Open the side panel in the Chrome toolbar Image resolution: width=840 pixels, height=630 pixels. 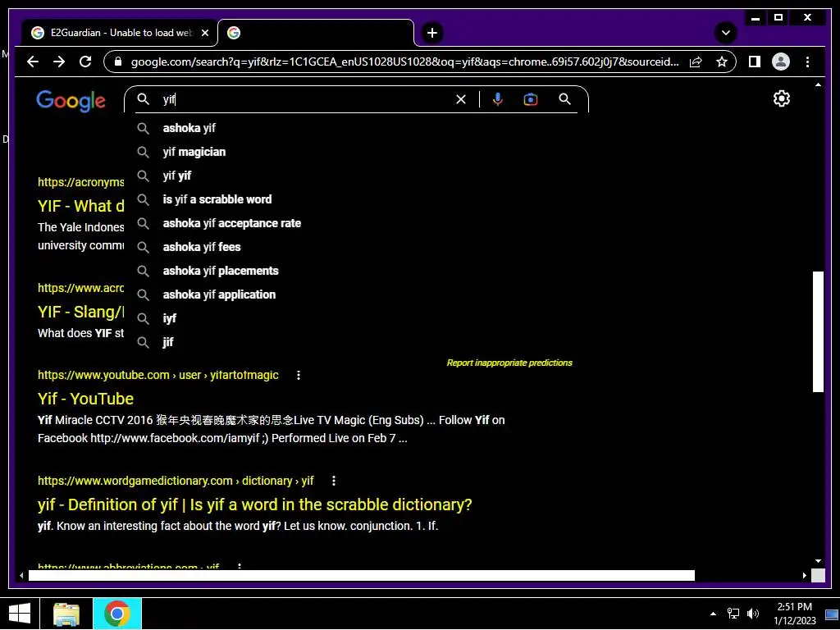pyautogui.click(x=755, y=62)
